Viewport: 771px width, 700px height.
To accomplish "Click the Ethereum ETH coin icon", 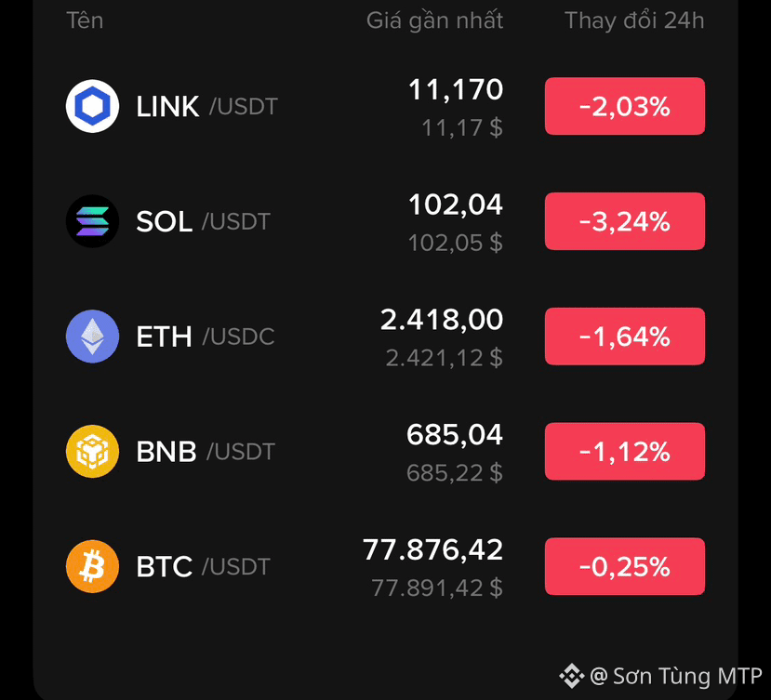I will 92,337.
